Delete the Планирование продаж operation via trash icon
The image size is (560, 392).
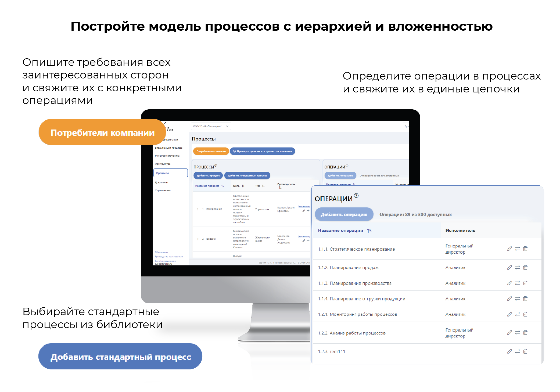click(x=525, y=268)
